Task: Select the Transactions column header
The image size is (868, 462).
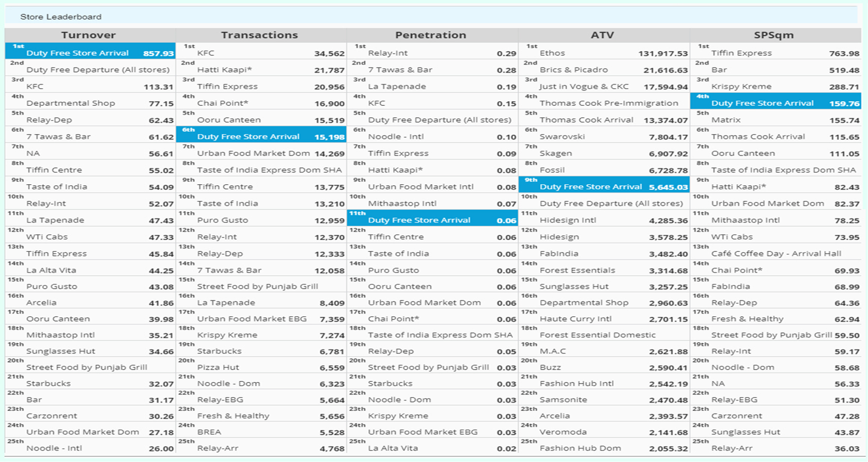Action: coord(259,35)
